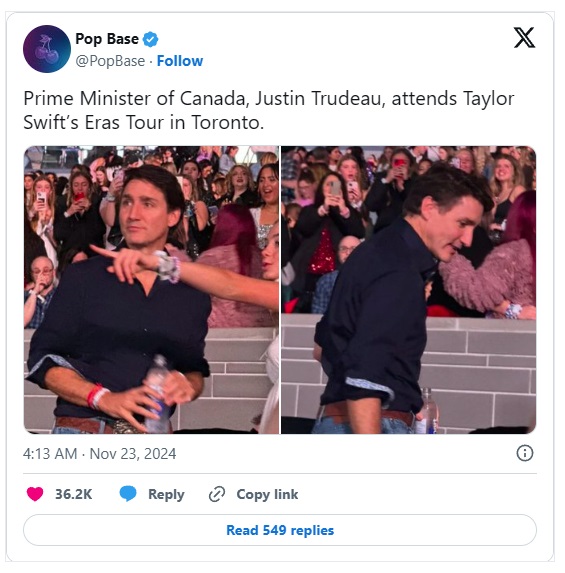Open the @PopBase handle
This screenshot has width=565, height=573.
pyautogui.click(x=110, y=61)
